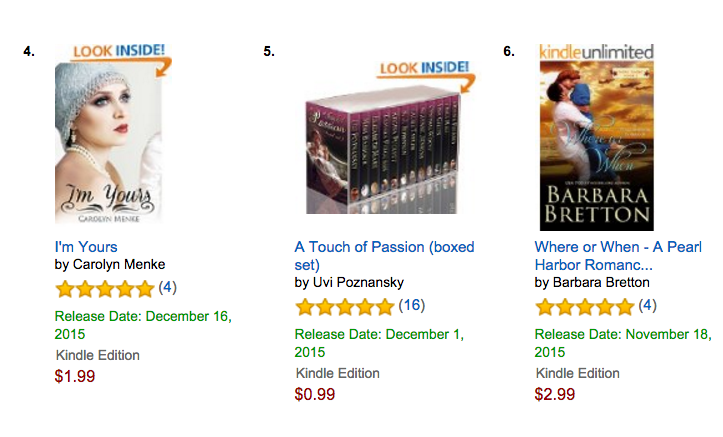
Task: Click the star rating for I'm Yours
Action: (105, 289)
